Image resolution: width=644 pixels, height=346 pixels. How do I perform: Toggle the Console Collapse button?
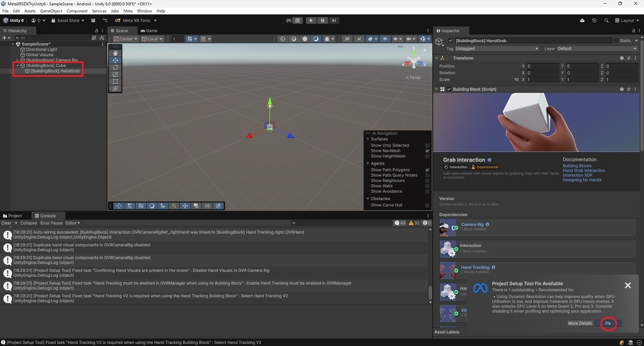pyautogui.click(x=29, y=223)
